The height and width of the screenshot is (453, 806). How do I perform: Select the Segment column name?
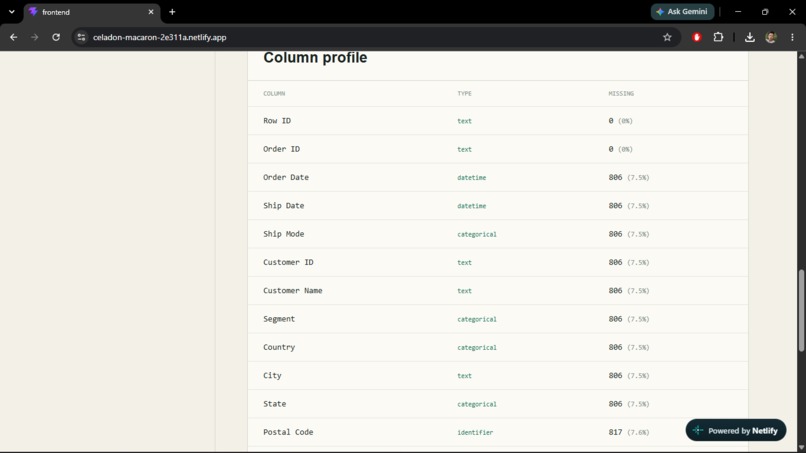click(279, 319)
